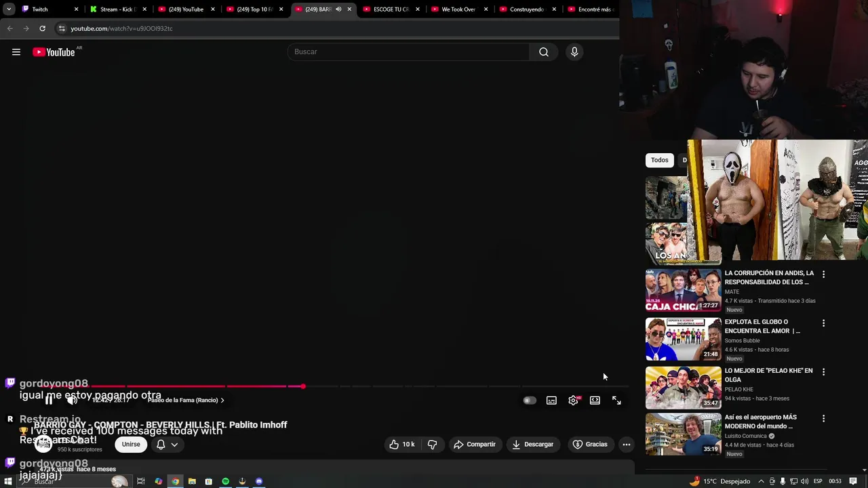Screen dimensions: 868x488
Task: Open the notification bell dropdown
Action: [x=167, y=445]
